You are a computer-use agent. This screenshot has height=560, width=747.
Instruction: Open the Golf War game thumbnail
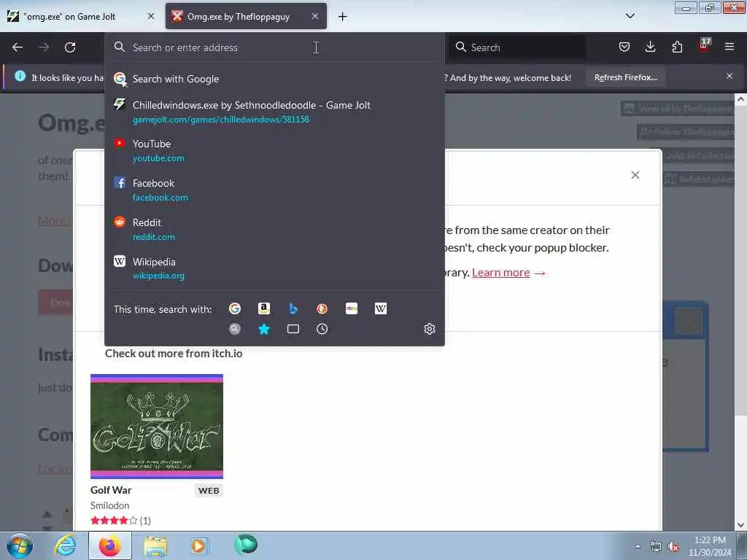(x=157, y=426)
